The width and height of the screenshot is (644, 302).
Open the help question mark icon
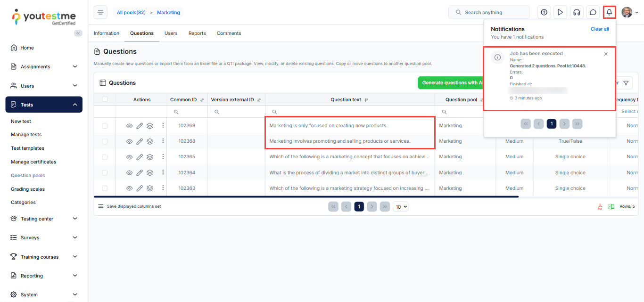tap(544, 12)
